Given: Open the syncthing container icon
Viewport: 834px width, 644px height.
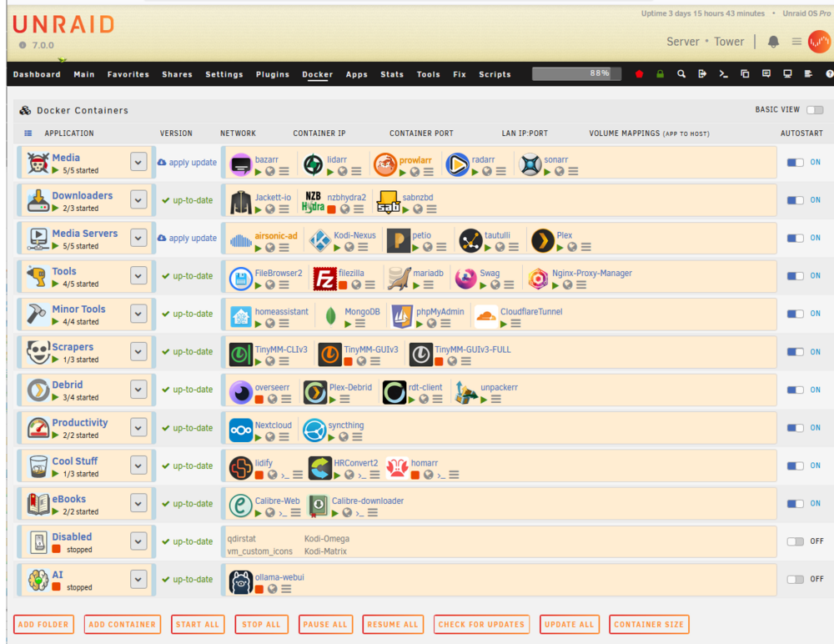Looking at the screenshot, I should [314, 430].
